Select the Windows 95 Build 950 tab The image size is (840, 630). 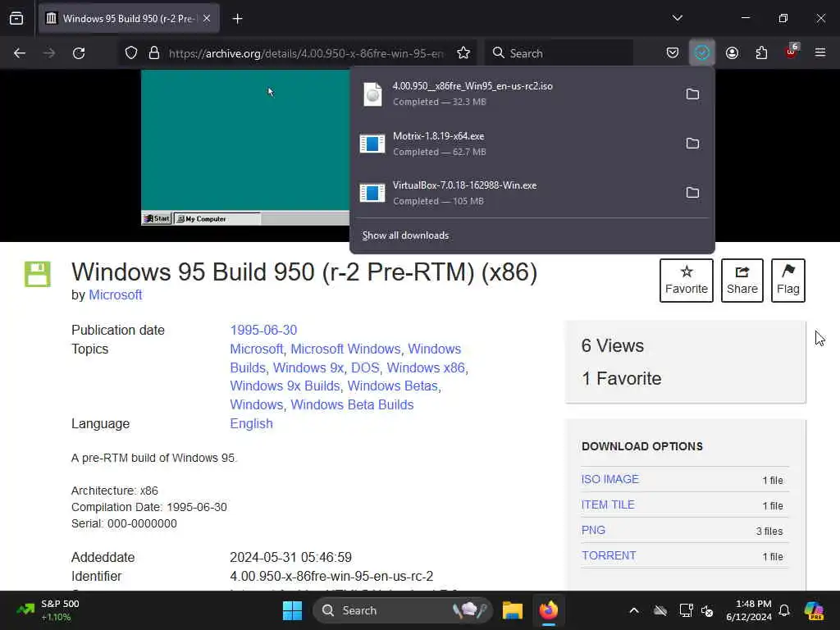pos(129,19)
